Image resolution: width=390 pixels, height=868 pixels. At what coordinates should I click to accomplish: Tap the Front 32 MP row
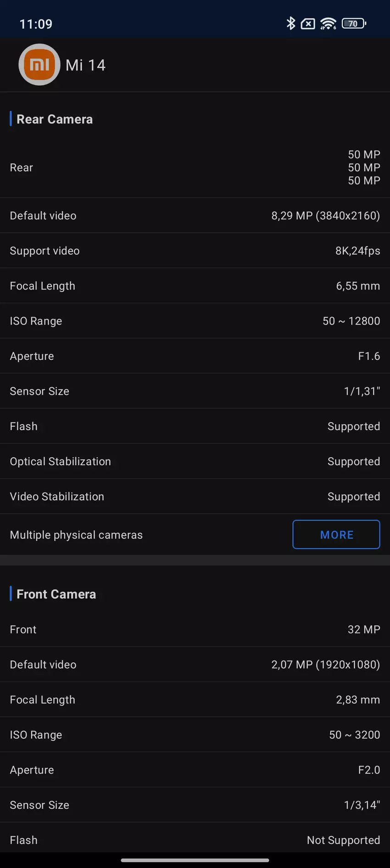point(195,629)
